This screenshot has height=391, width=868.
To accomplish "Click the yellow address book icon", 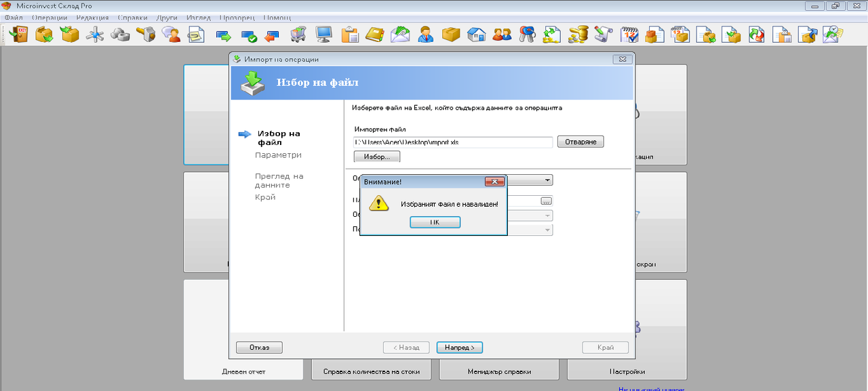I will point(374,34).
